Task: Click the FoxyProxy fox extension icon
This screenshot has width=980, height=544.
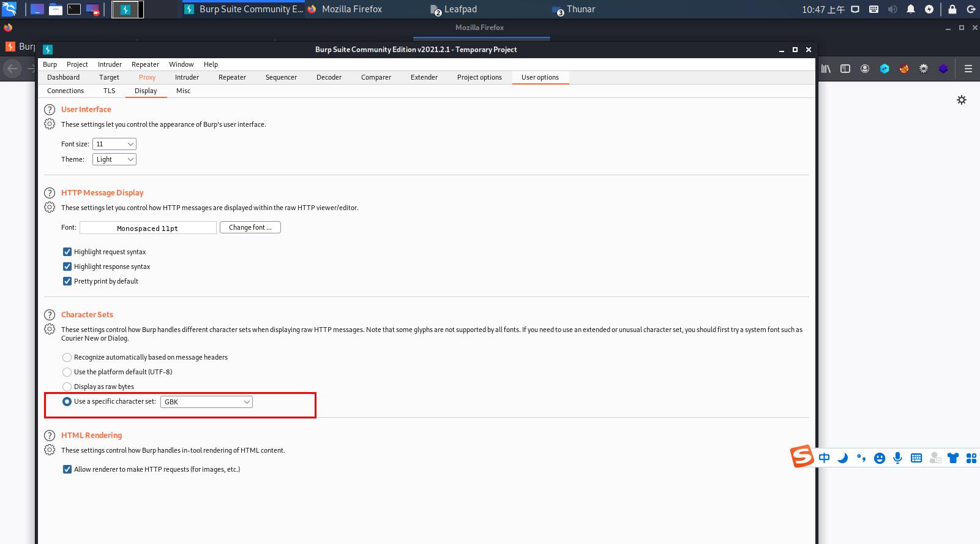Action: coord(904,69)
